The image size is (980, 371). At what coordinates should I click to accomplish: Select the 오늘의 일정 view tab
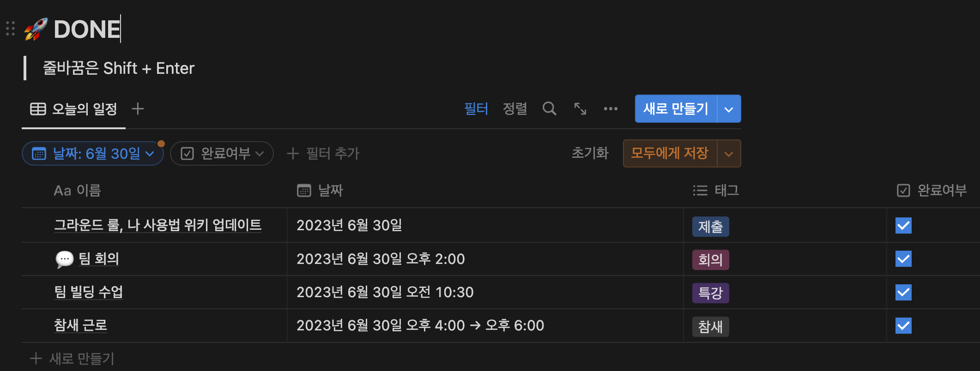74,109
